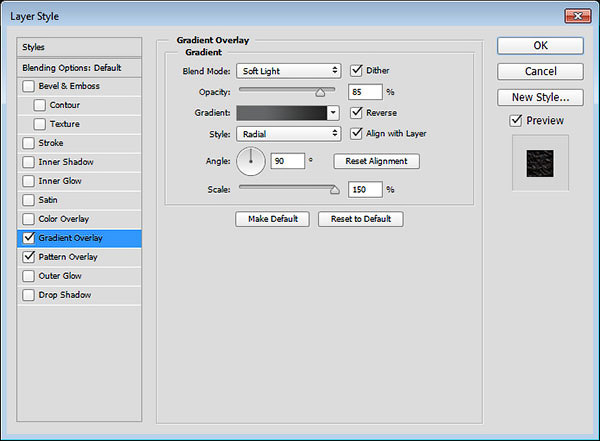Screen dimensions: 600x441
Task: Select the Bevel & Emboss row label
Action: tap(69, 86)
